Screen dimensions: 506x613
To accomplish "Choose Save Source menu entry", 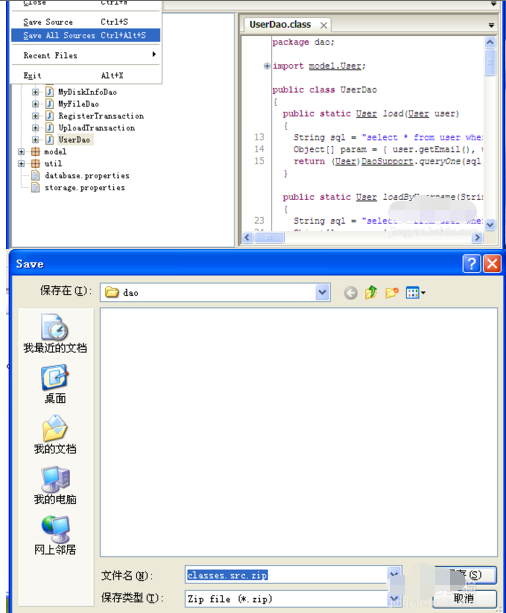I will tap(85, 22).
